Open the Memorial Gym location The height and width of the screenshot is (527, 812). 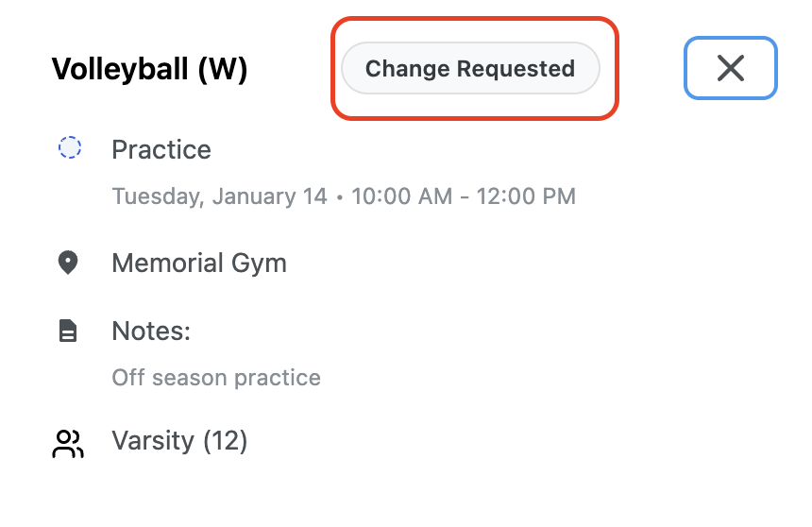pos(199,263)
